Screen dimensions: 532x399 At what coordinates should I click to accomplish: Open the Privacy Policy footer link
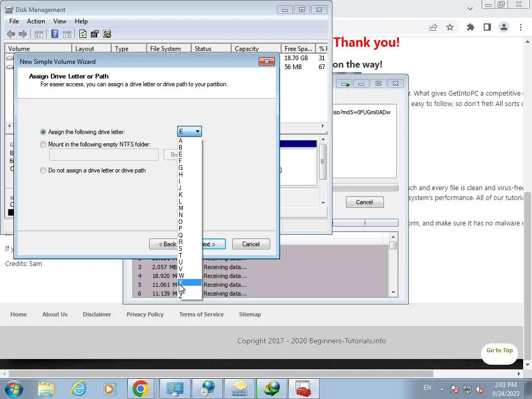[x=145, y=314]
